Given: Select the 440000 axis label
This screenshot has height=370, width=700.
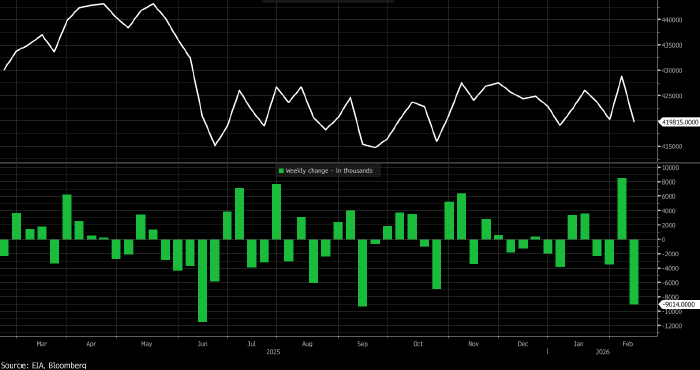Looking at the screenshot, I should pos(672,20).
